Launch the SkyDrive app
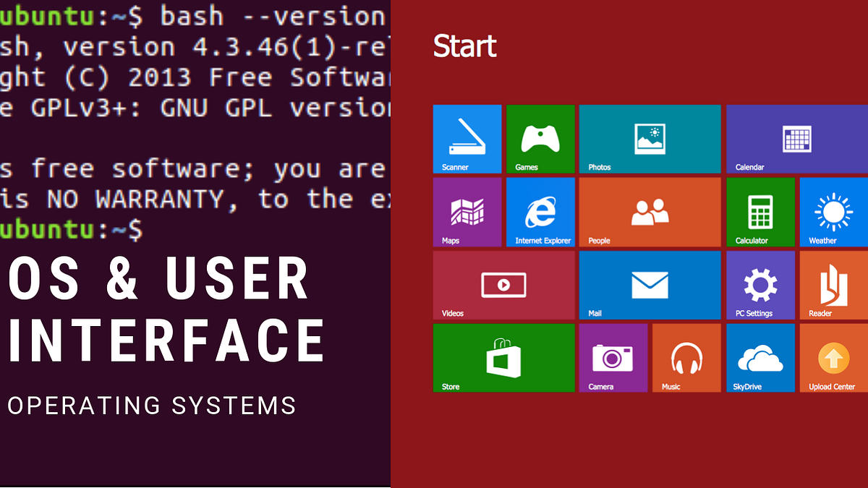Screen dimensions: 868x488 pyautogui.click(x=760, y=358)
